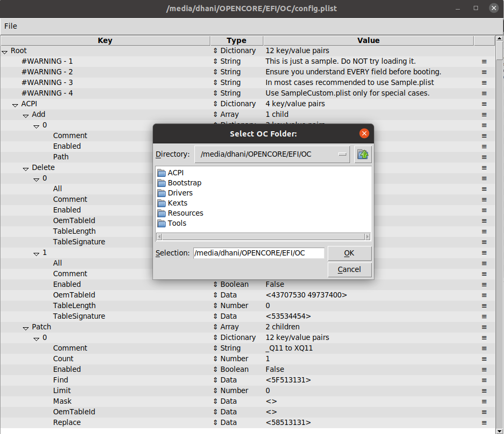504x434 pixels.
Task: Select the value <58513131> for Replace
Action: (x=288, y=422)
